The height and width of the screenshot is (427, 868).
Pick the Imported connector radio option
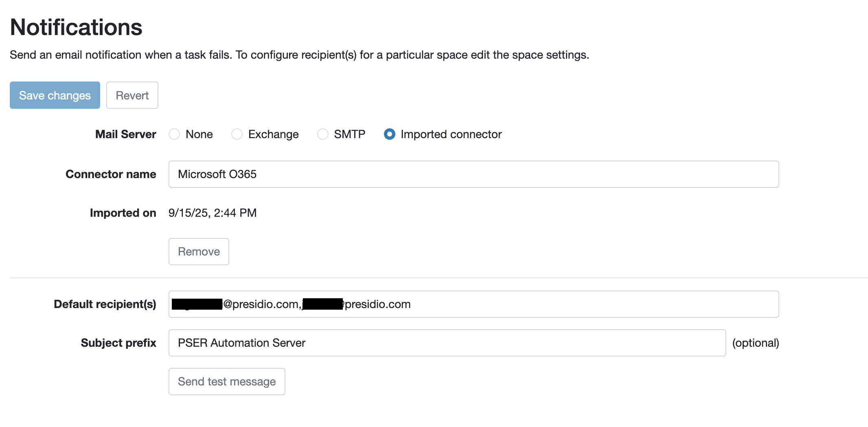click(x=390, y=134)
